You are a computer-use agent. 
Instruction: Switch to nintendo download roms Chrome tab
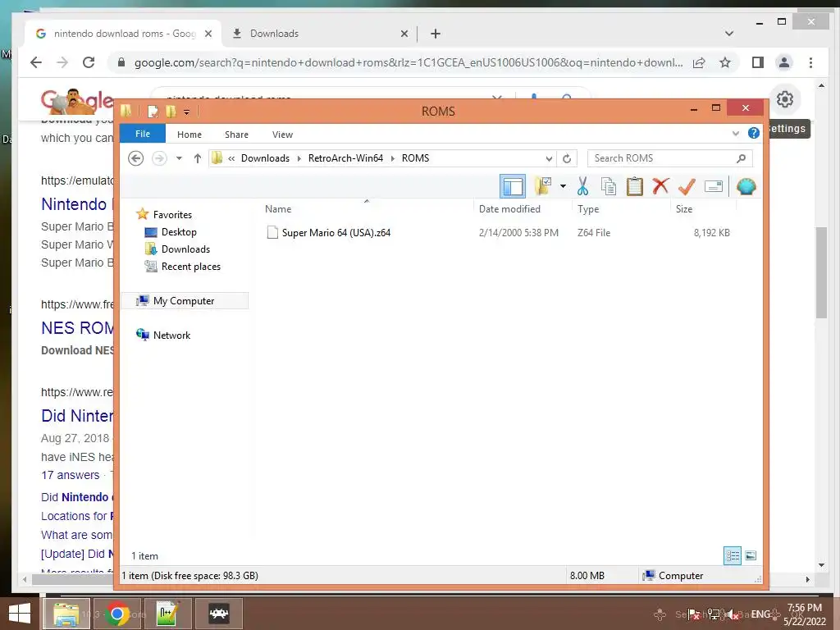tap(122, 34)
